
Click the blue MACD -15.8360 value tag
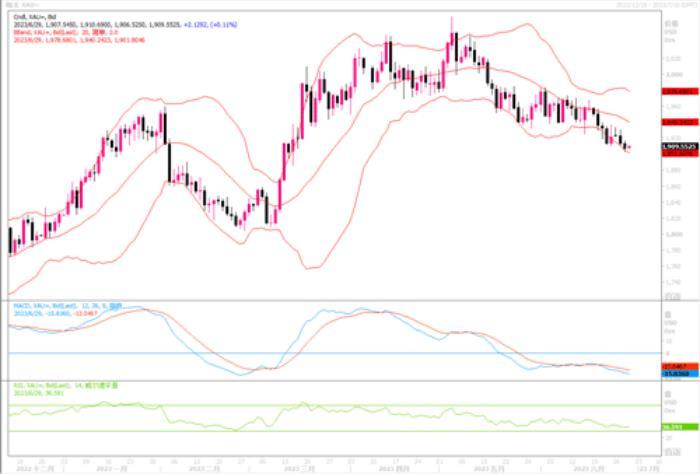(x=679, y=374)
